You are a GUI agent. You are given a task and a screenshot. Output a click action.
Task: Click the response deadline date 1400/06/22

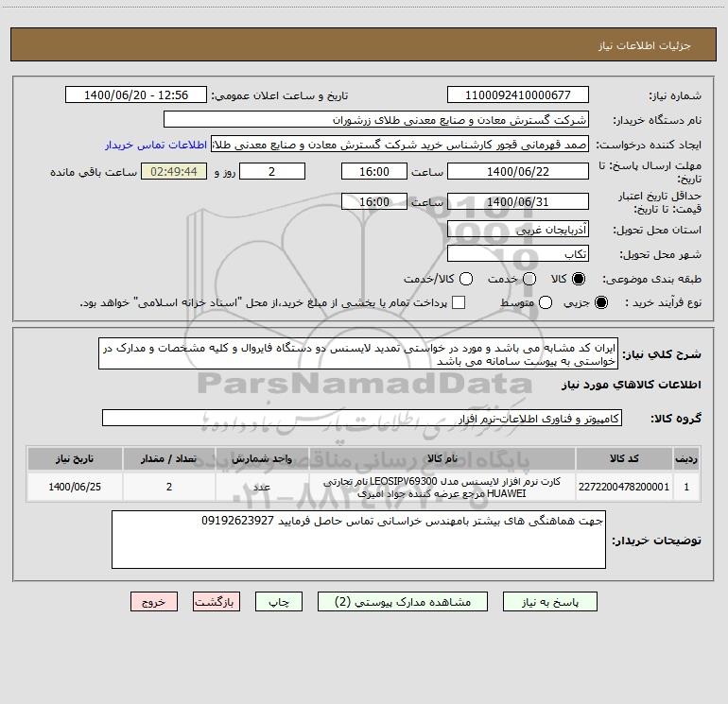coord(518,172)
